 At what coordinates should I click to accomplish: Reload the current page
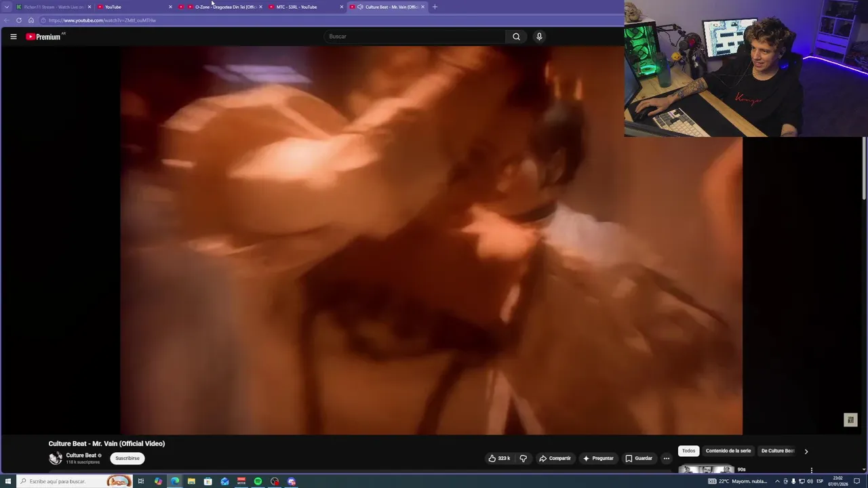19,20
